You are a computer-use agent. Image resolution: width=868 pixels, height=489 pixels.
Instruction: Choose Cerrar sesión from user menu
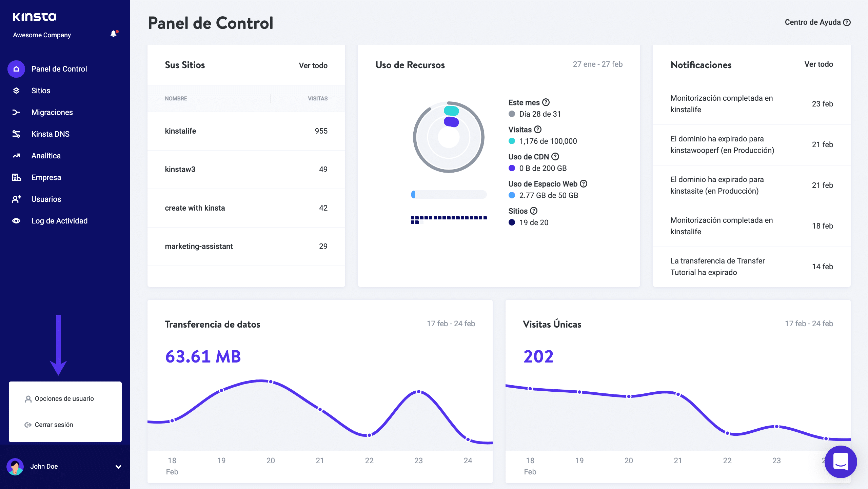tap(54, 425)
